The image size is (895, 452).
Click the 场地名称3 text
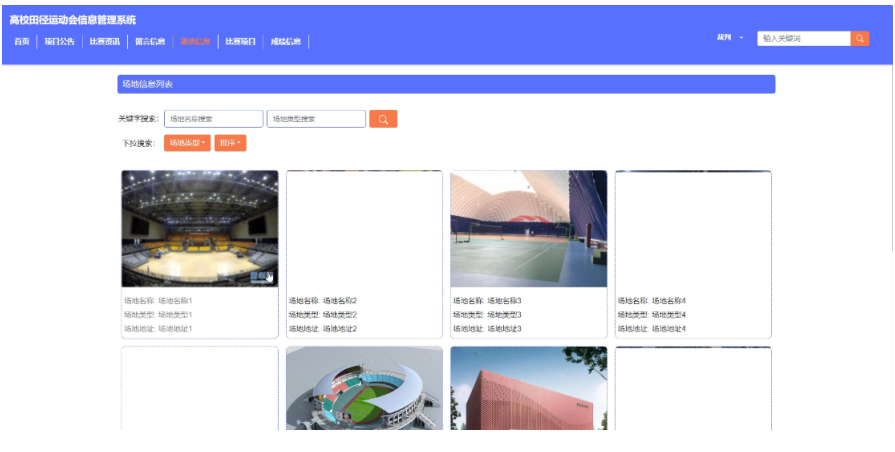(x=505, y=301)
